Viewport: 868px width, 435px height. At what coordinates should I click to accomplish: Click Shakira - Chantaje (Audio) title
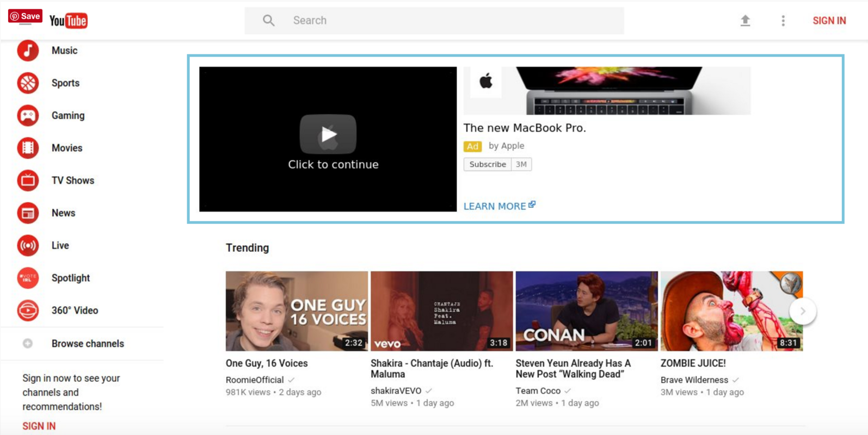coord(432,369)
